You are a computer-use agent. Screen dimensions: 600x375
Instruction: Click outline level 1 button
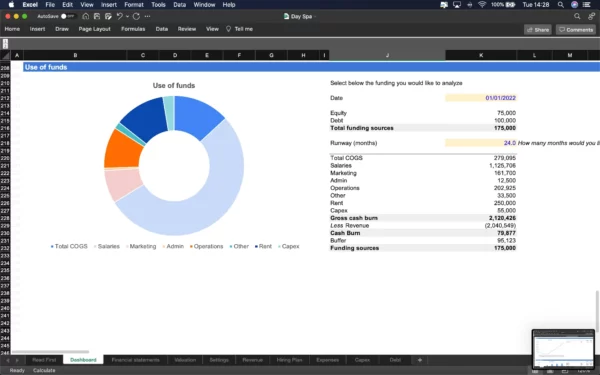[5, 41]
